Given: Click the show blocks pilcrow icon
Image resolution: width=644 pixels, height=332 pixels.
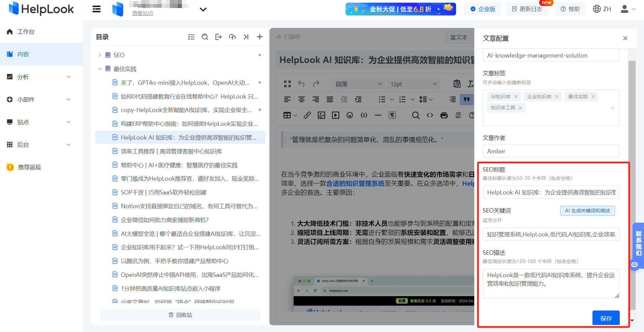Looking at the screenshot, I should [392, 115].
